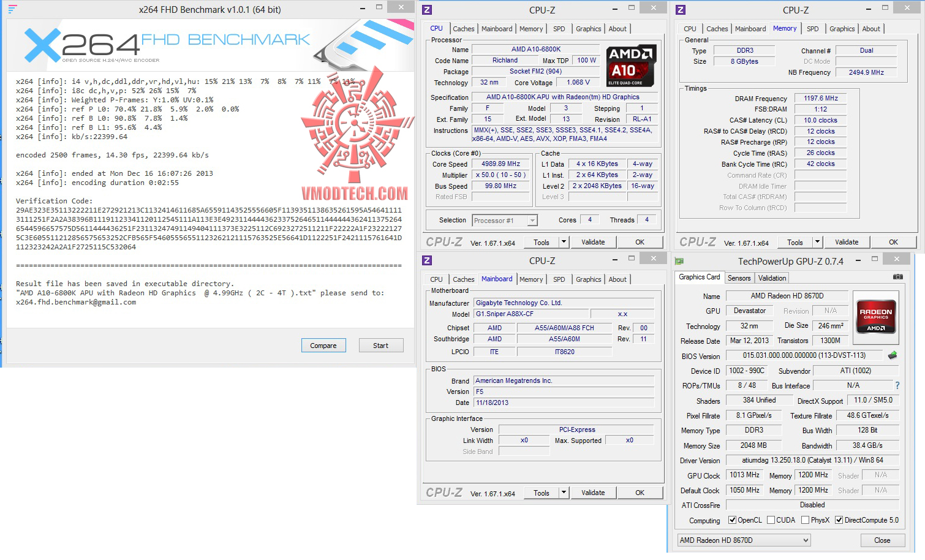Expand the Tools arrow in the Mainboard tab window
Image resolution: width=925 pixels, height=560 pixels.
pos(564,493)
